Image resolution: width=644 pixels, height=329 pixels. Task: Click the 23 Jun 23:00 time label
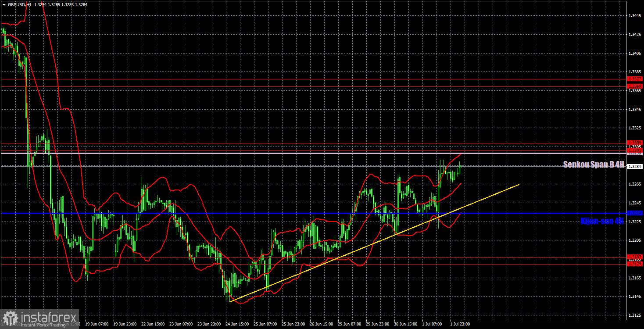[209, 325]
